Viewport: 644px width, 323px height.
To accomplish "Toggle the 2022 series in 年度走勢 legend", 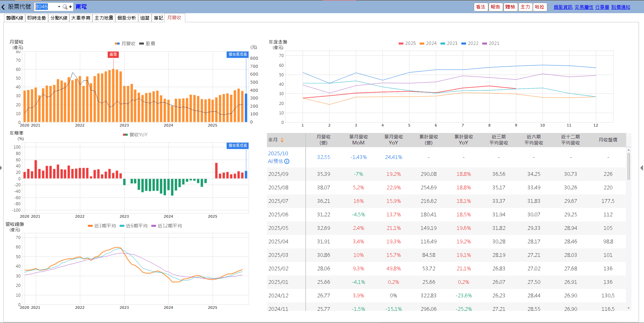I will [x=470, y=43].
